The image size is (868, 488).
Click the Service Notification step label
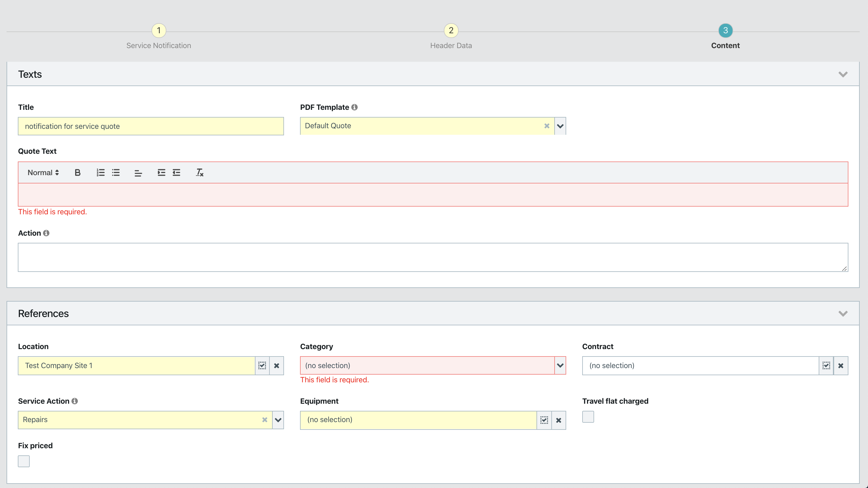coord(159,45)
